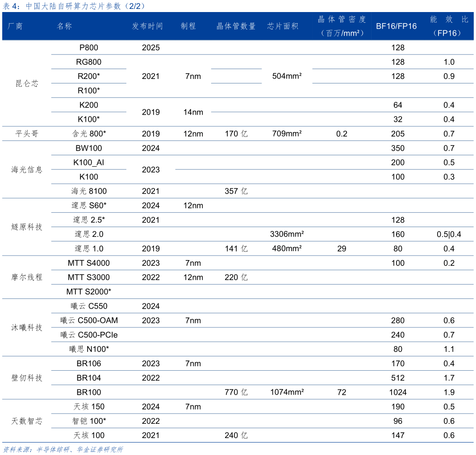Click the 发布时间 column header
This screenshot has width=476, height=455.
coord(148,26)
